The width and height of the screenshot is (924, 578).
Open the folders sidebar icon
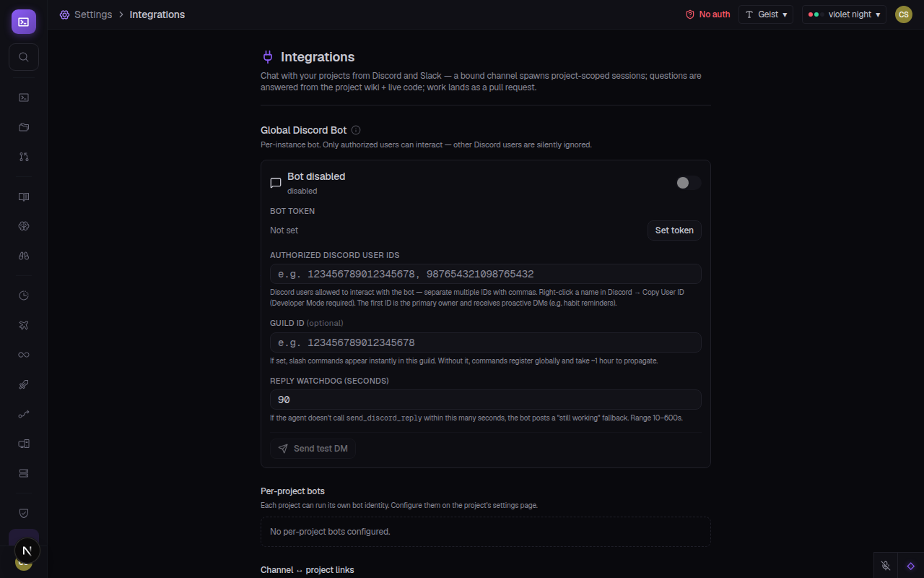click(24, 127)
